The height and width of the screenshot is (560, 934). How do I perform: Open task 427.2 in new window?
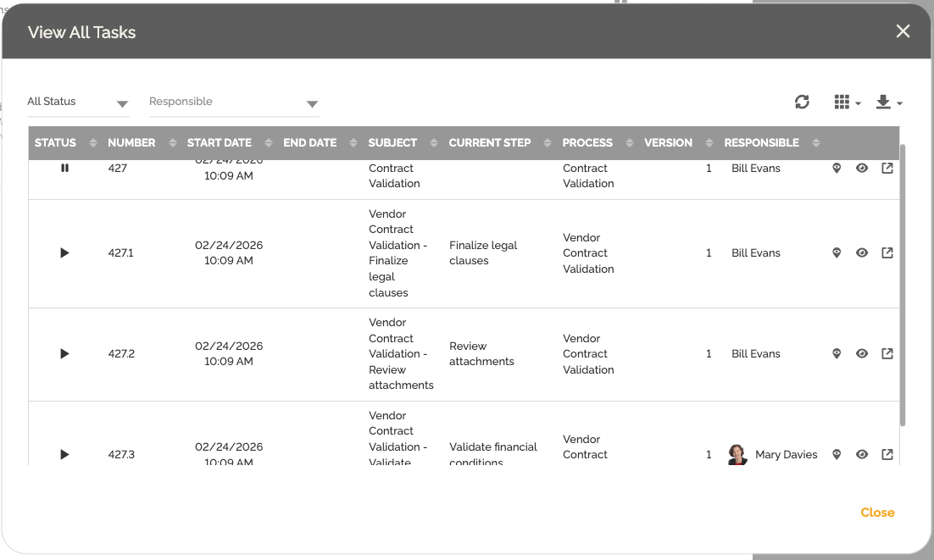(887, 354)
